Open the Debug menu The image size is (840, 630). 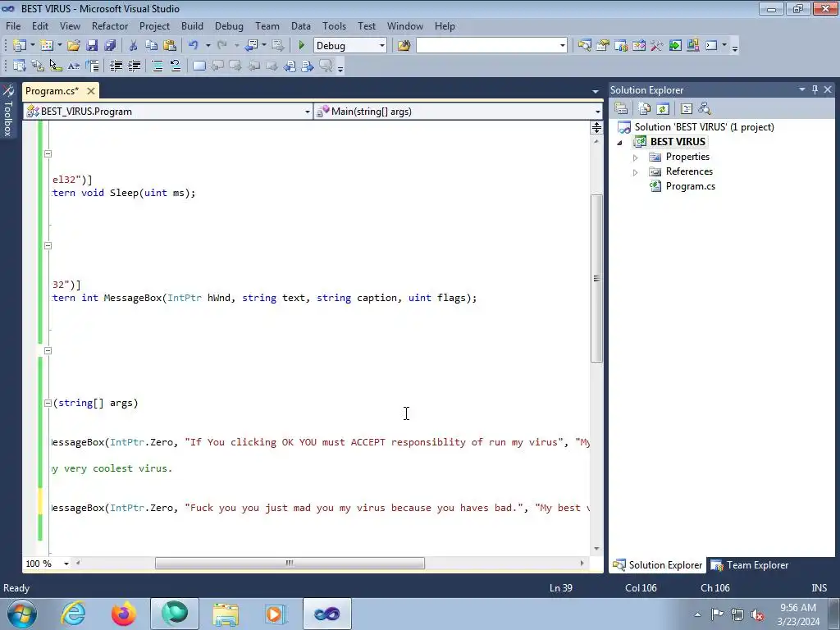point(229,25)
